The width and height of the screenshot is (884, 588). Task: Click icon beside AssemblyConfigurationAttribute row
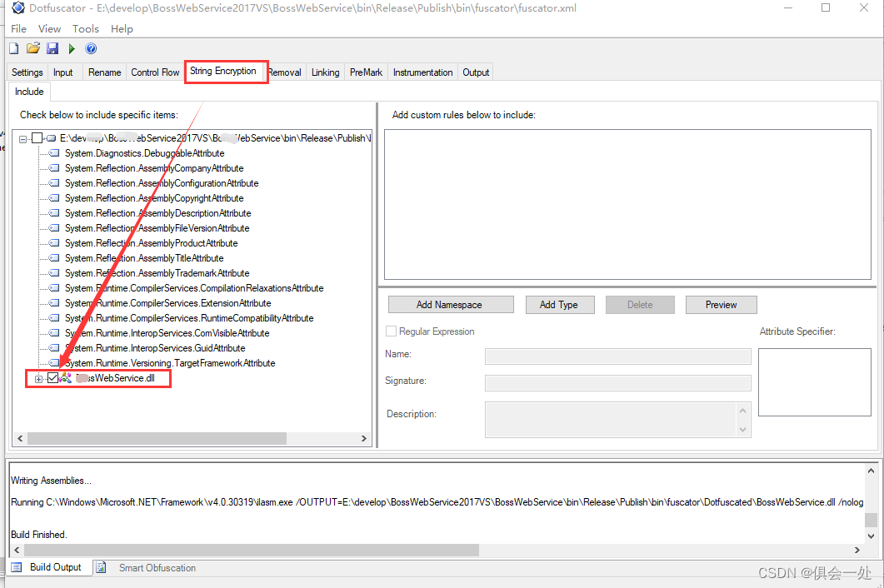tap(54, 183)
